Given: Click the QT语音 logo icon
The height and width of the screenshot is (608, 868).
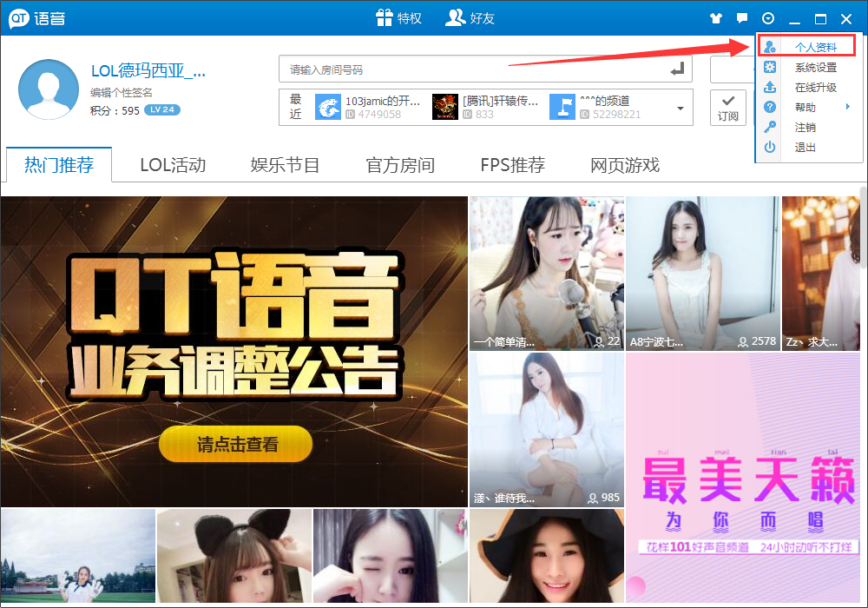Looking at the screenshot, I should [x=17, y=17].
